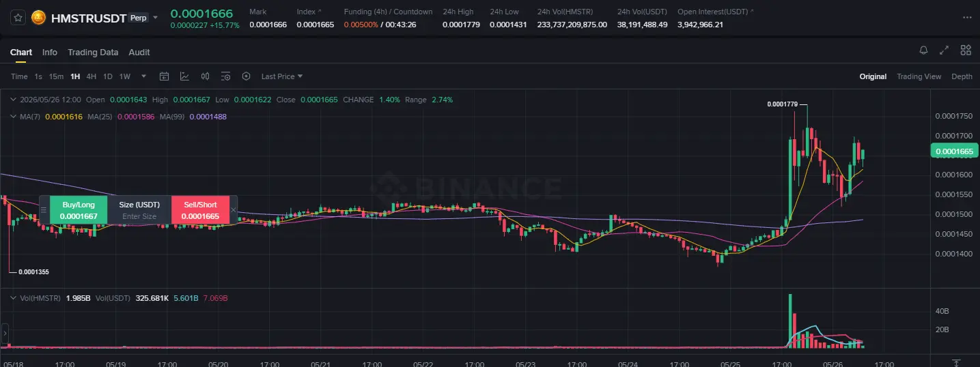980x367 pixels.
Task: Select the 15m interval
Action: tap(56, 76)
